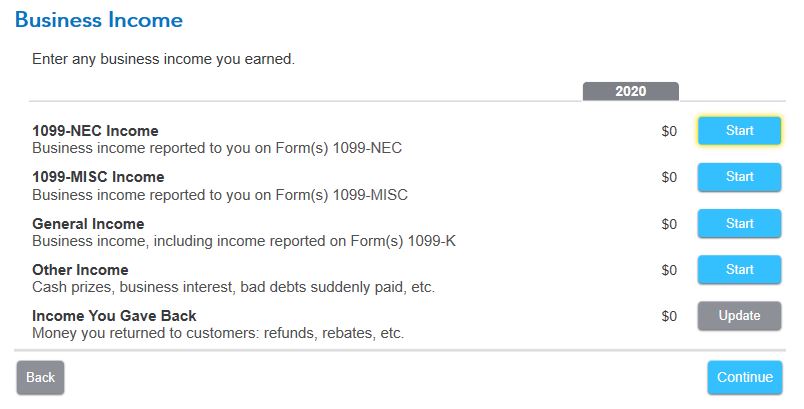Select the General Income row title
The width and height of the screenshot is (804, 409).
pos(88,223)
